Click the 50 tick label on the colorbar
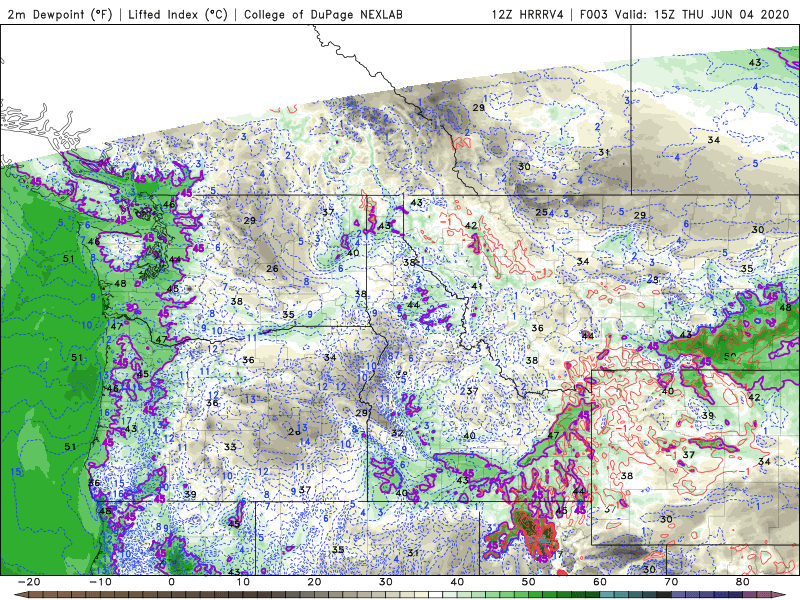 point(529,582)
